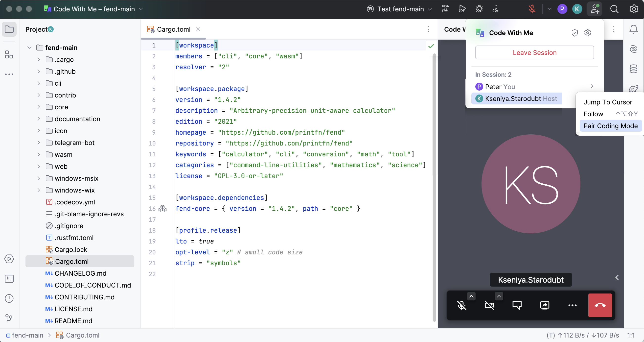
Task: Unmute the microphone in call controls
Action: (462, 305)
